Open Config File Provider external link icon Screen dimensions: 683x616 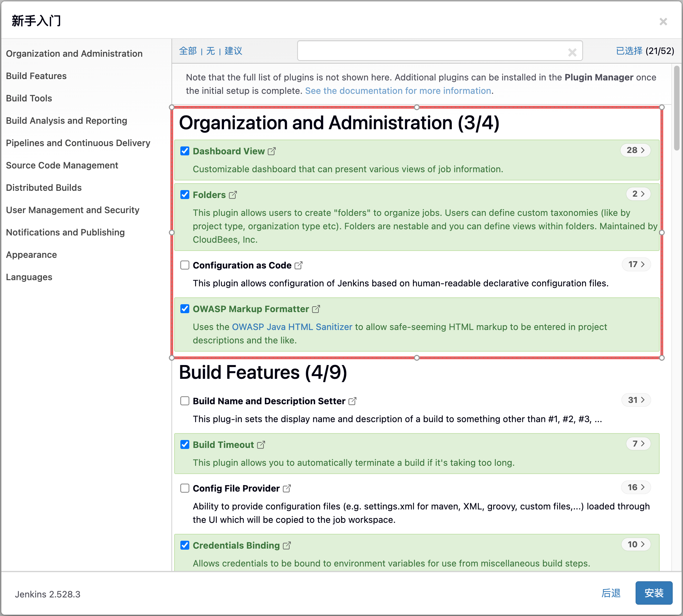pos(287,488)
